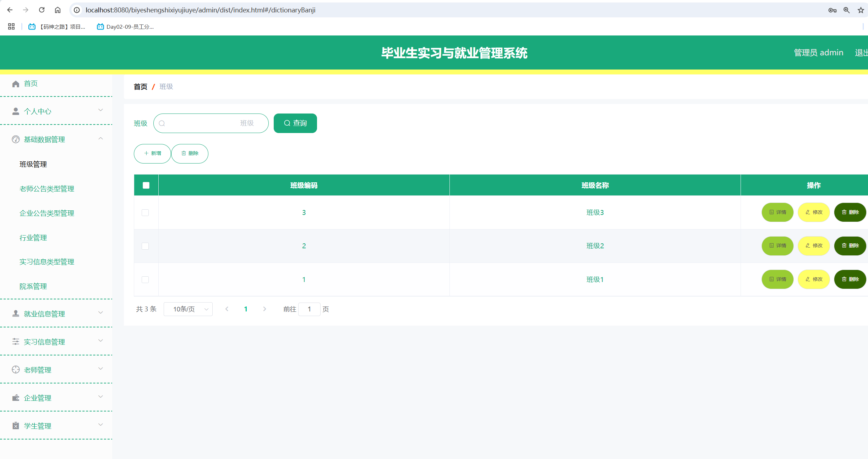Click the 企业管理 wallet icon
The width and height of the screenshot is (868, 459).
point(16,398)
